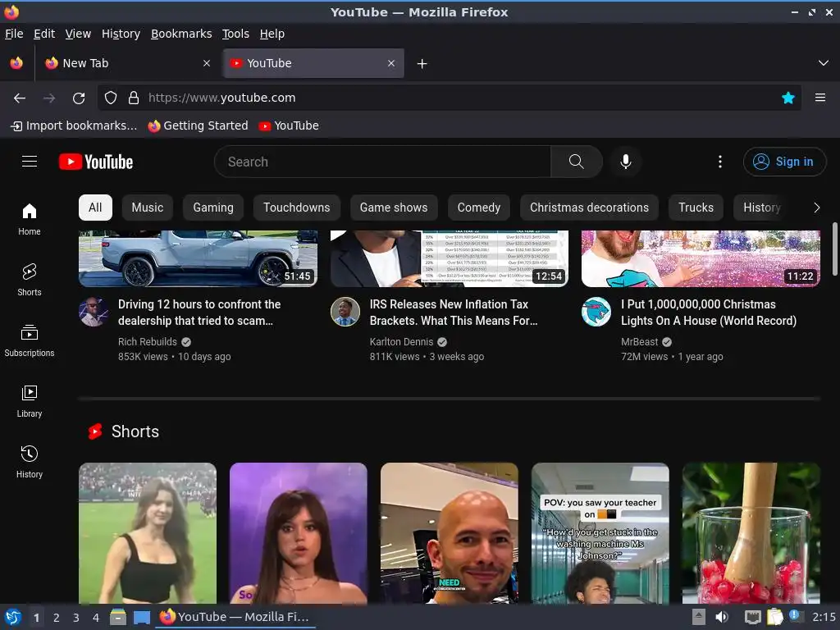This screenshot has height=630, width=840.
Task: Open the pomegranate glass Shorts thumbnail
Action: (x=751, y=533)
